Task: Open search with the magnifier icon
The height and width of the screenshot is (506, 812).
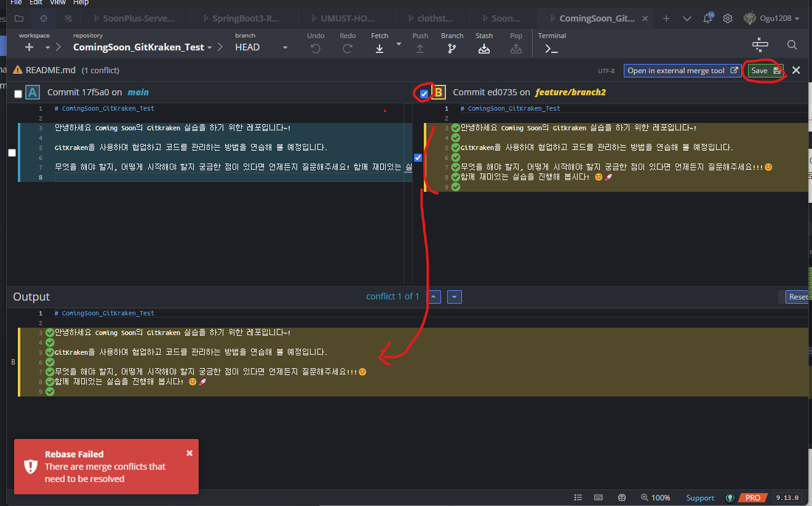Action: pyautogui.click(x=792, y=45)
